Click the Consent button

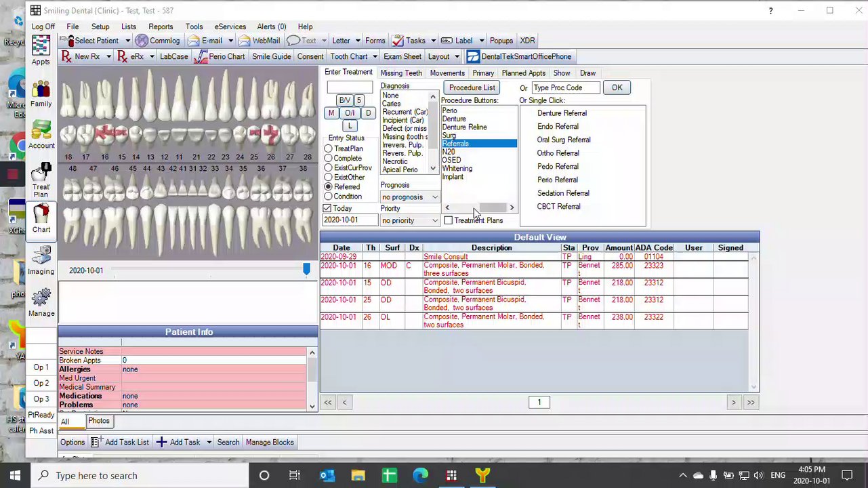point(310,57)
